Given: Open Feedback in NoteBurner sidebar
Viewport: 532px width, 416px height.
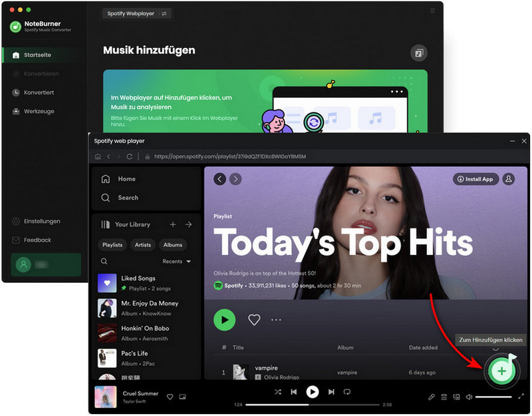Looking at the screenshot, I should (31, 240).
